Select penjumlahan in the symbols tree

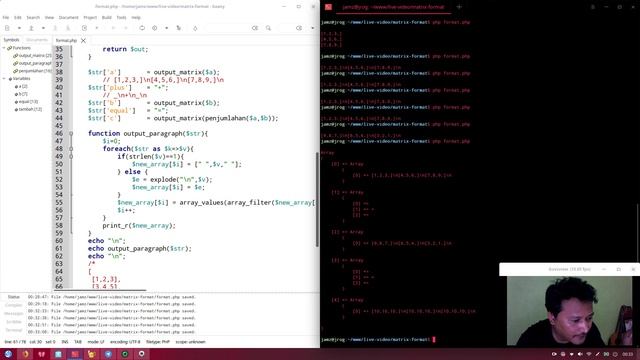(x=32, y=71)
